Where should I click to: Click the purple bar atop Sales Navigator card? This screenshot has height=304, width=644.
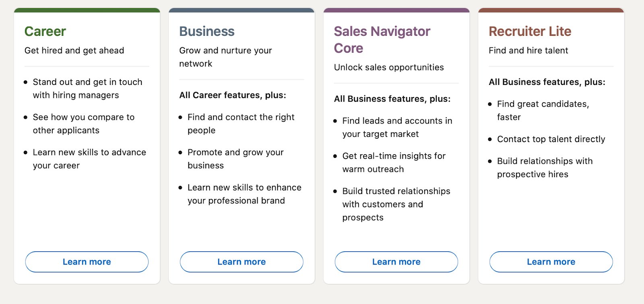(x=396, y=10)
